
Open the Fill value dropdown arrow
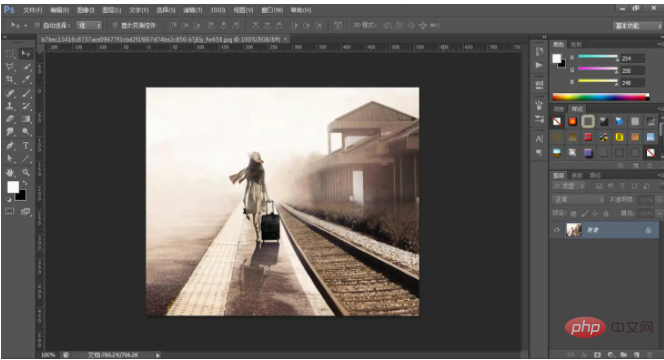click(659, 213)
